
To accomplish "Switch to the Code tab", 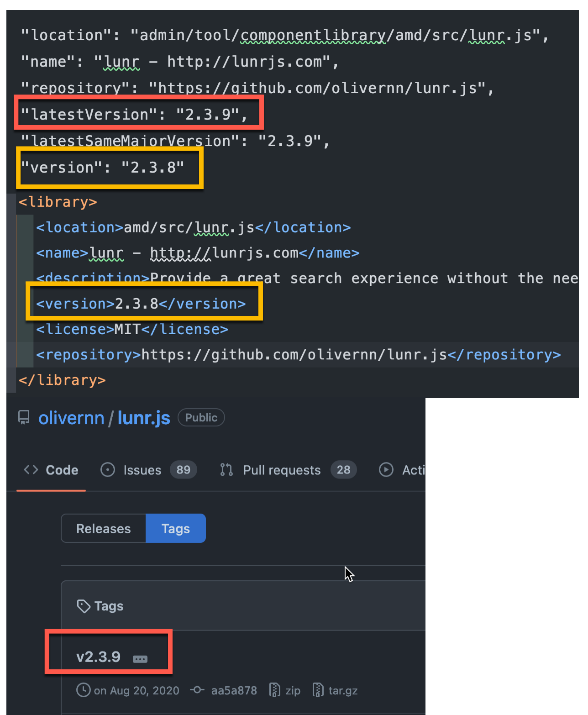I will (51, 470).
